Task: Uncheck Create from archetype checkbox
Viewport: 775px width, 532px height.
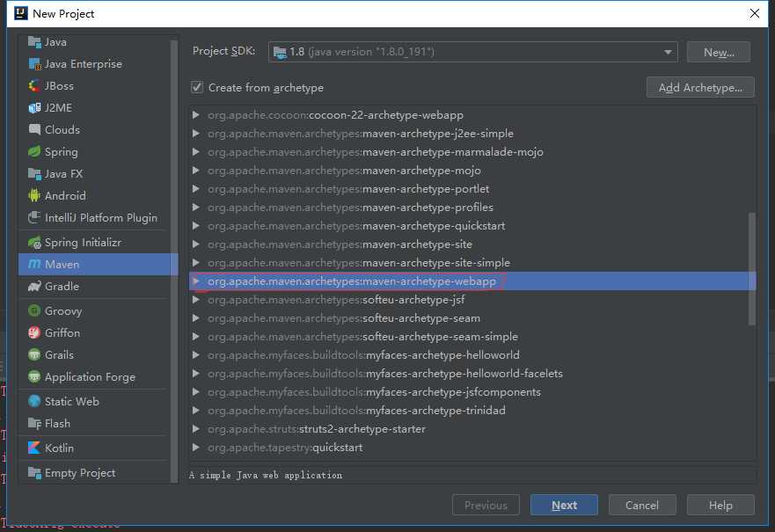Action: (x=197, y=87)
